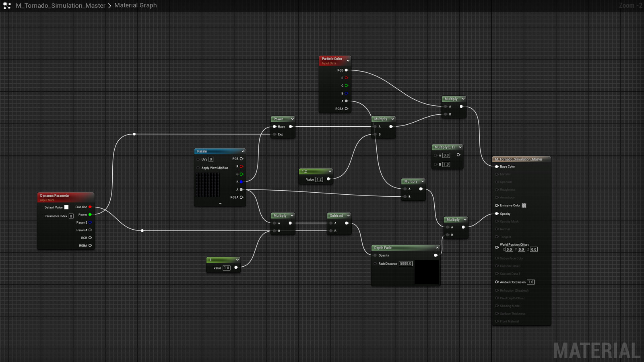
Task: Expand the constant 1 node chevron
Action: pos(237,260)
